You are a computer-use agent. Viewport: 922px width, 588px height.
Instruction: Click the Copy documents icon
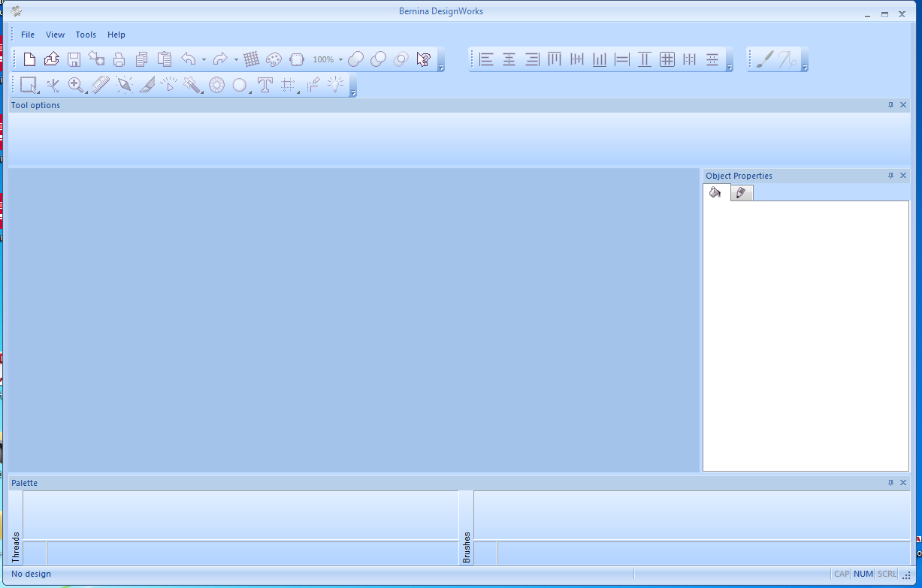coord(142,59)
